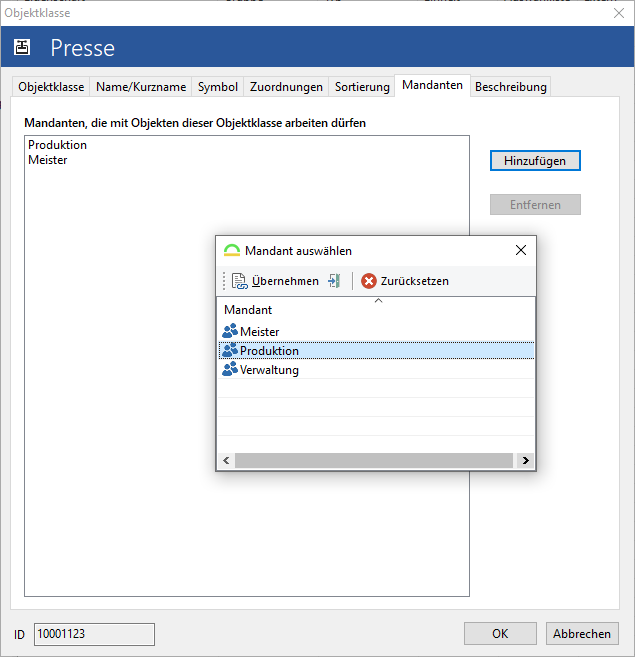The height and width of the screenshot is (657, 635).
Task: Click the scroll right arrow
Action: [526, 460]
